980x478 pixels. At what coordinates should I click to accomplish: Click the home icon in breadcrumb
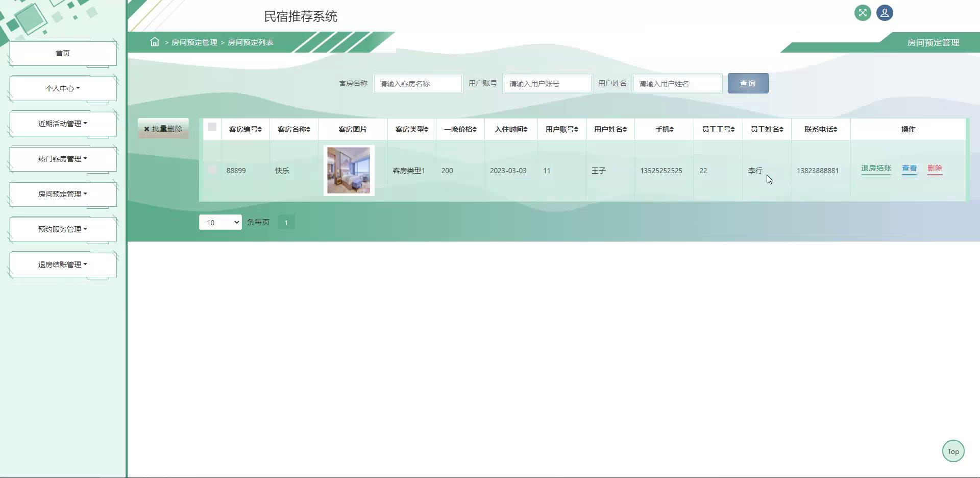[x=155, y=42]
